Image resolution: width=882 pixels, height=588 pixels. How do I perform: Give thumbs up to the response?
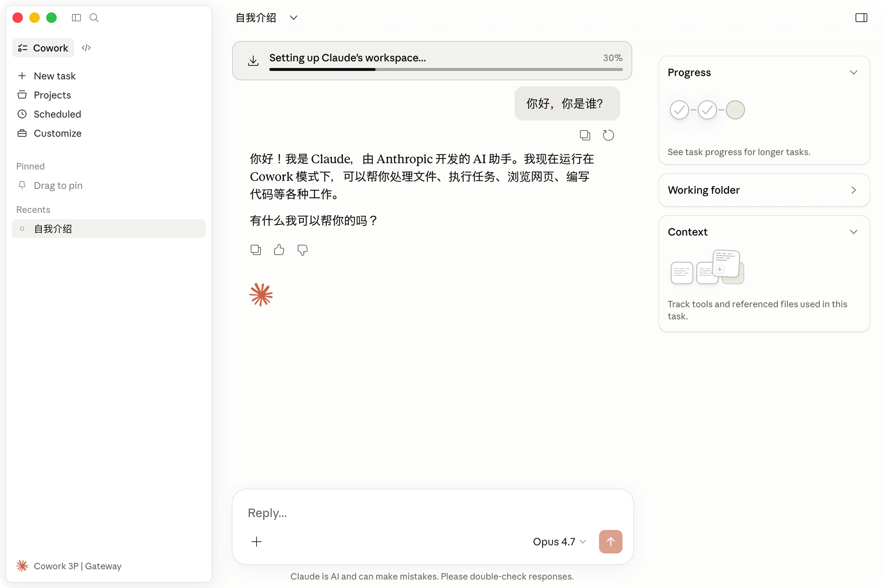point(279,250)
